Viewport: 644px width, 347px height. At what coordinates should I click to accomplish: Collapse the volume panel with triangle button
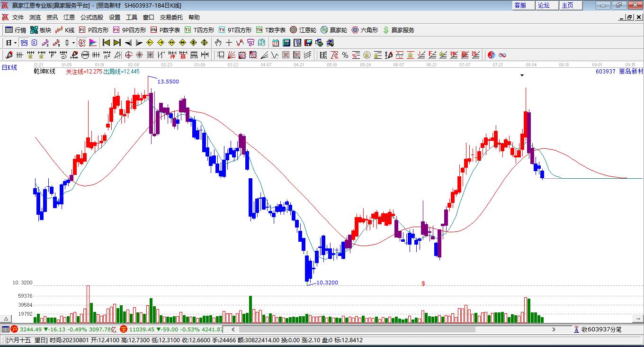tap(7, 319)
